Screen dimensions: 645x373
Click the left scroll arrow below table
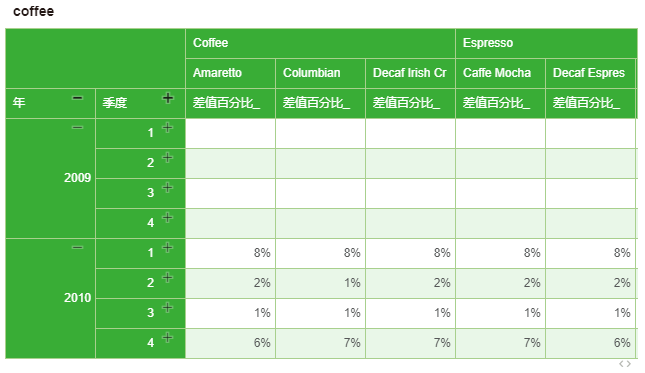point(622,364)
